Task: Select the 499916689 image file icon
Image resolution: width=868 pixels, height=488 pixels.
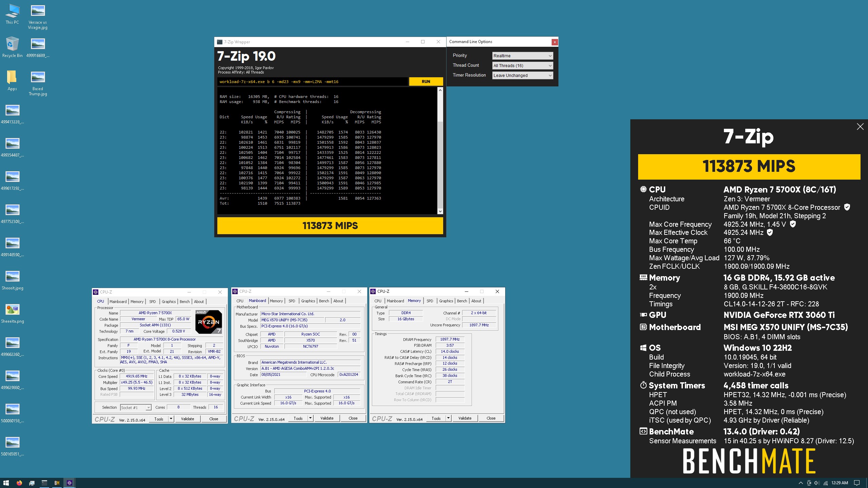Action: pos(38,47)
